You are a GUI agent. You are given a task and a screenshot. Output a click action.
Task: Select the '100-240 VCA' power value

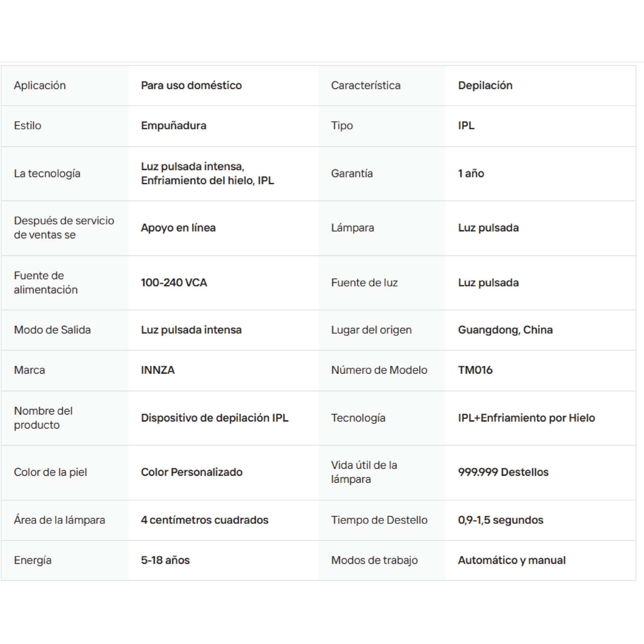point(174,283)
